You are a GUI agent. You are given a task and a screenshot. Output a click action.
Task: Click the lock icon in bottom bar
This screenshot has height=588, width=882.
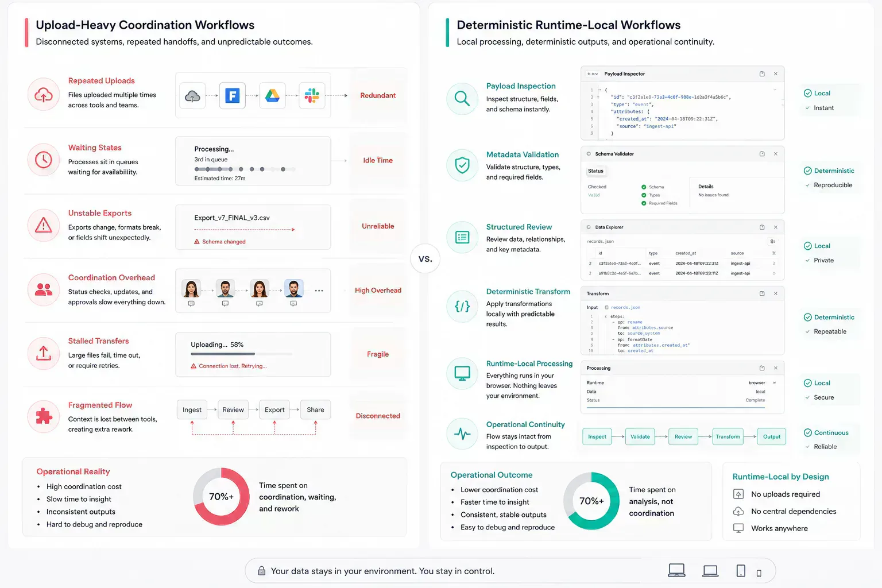(261, 571)
